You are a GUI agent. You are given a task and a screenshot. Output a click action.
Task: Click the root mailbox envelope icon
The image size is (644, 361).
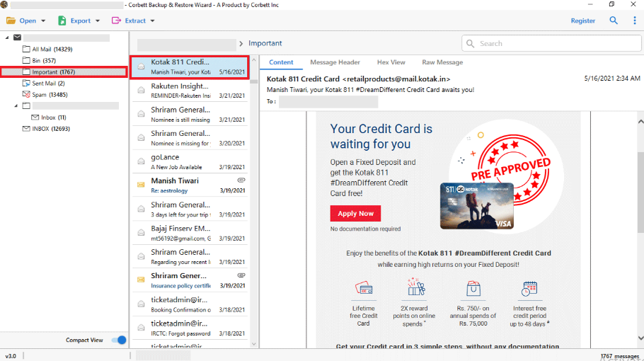coord(17,38)
